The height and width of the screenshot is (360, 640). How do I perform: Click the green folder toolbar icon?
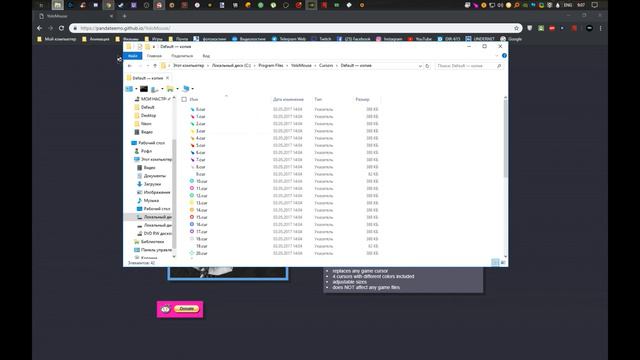170,89
